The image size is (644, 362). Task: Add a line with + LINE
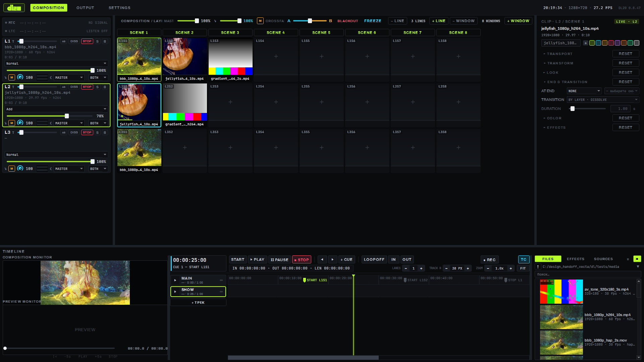click(x=439, y=21)
